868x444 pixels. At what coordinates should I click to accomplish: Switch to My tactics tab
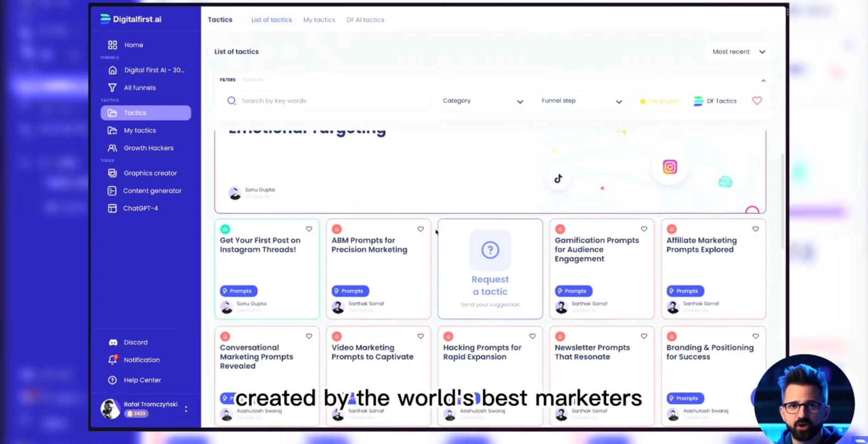319,20
